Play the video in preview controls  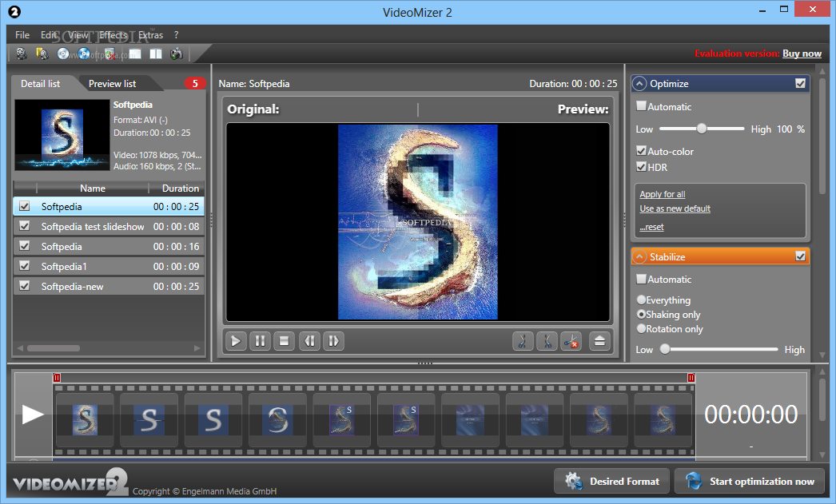click(236, 341)
